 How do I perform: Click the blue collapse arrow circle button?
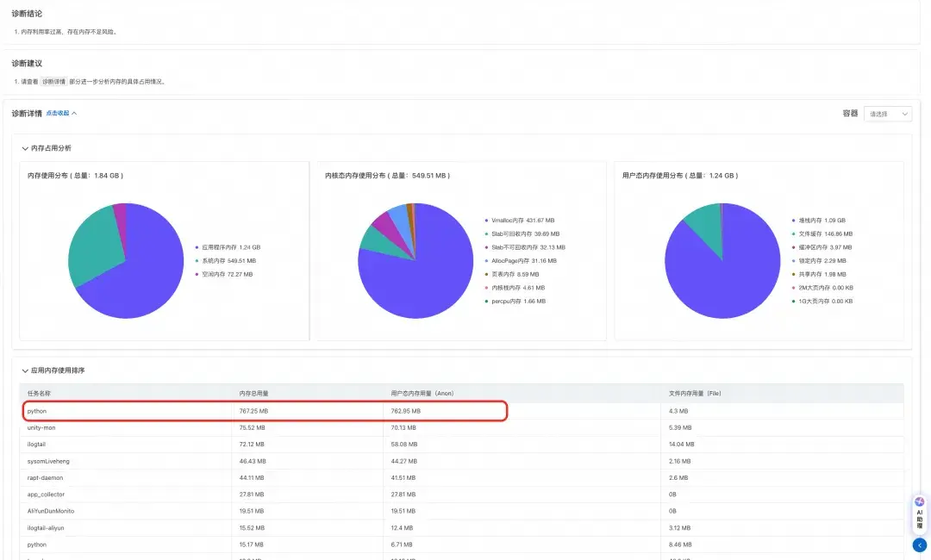tap(919, 544)
